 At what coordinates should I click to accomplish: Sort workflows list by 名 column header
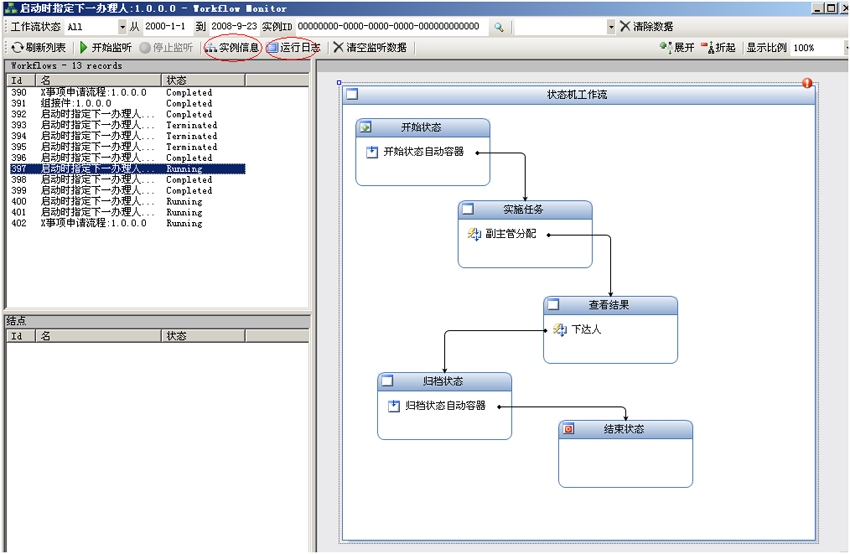coord(99,80)
